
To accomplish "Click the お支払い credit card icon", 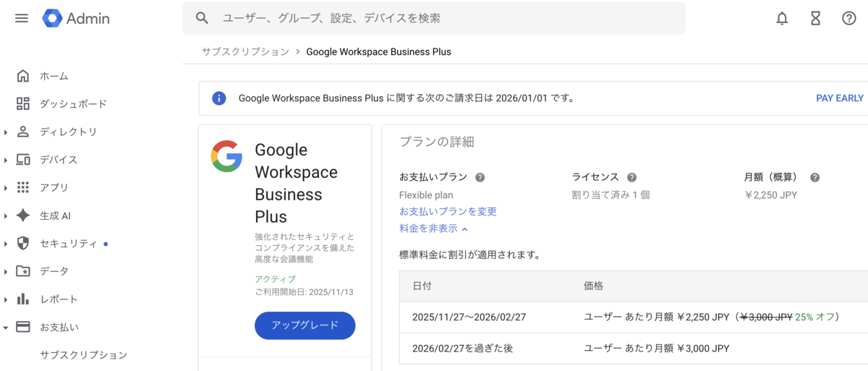I will coord(23,327).
